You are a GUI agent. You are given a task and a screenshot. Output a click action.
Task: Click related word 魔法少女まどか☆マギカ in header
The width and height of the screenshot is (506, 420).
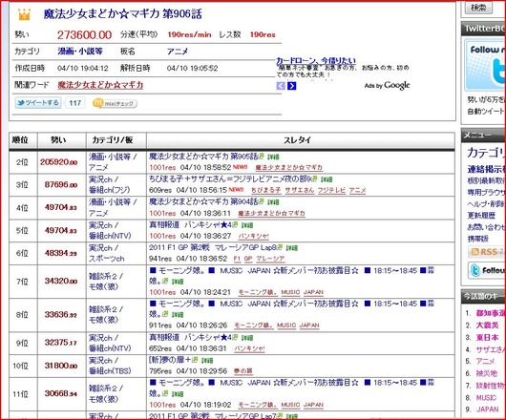pyautogui.click(x=100, y=85)
